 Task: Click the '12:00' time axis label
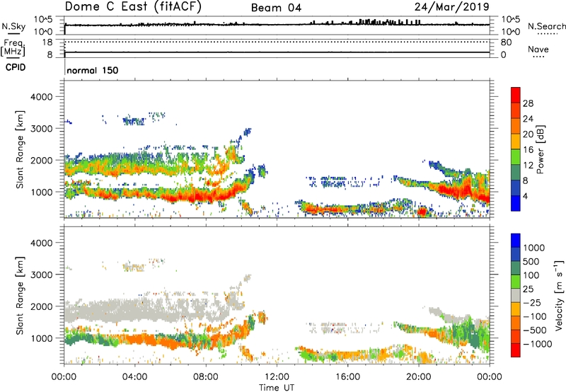(277, 377)
